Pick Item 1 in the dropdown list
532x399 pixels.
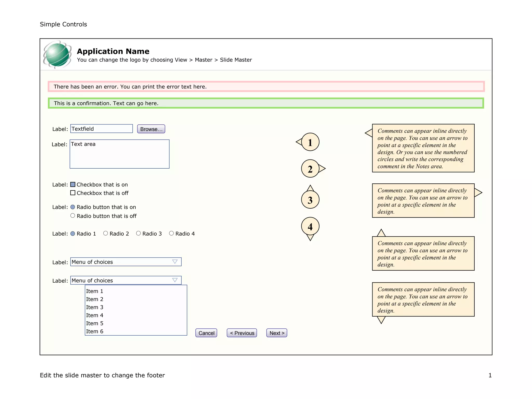(x=95, y=291)
